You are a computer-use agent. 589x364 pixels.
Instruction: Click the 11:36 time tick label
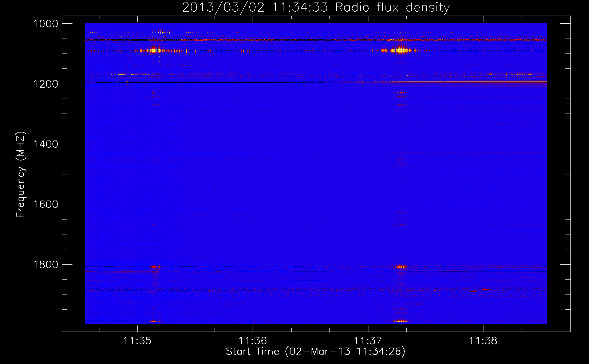coord(253,341)
